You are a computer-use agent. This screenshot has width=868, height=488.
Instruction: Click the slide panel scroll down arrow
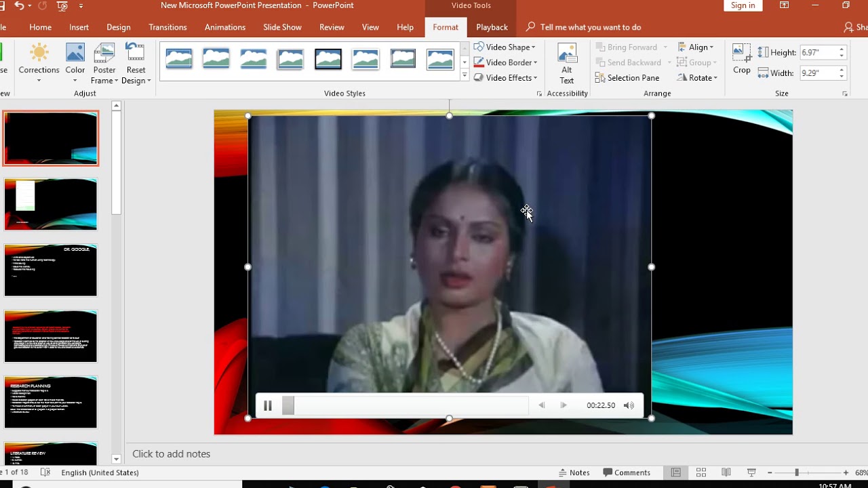click(116, 459)
